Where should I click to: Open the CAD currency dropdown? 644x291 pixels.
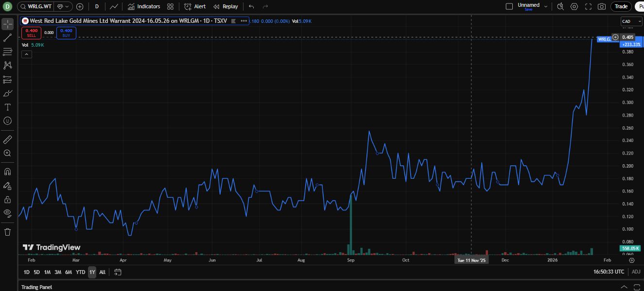631,21
